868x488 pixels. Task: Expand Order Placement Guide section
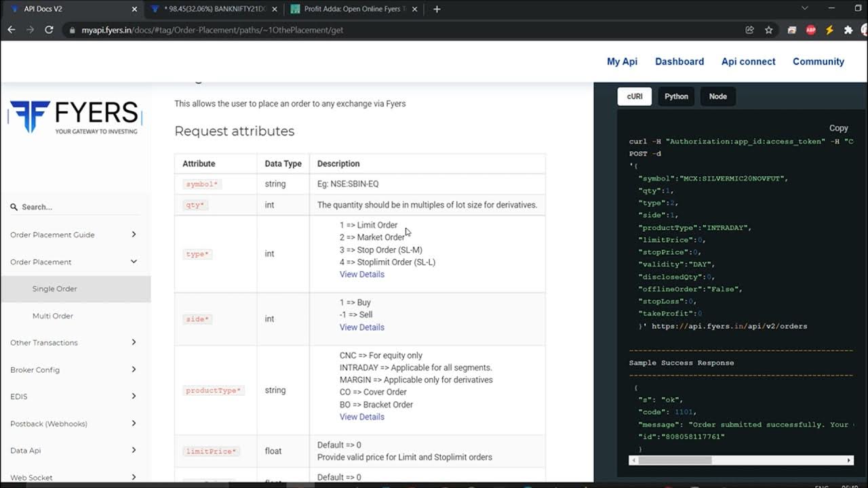(x=75, y=235)
